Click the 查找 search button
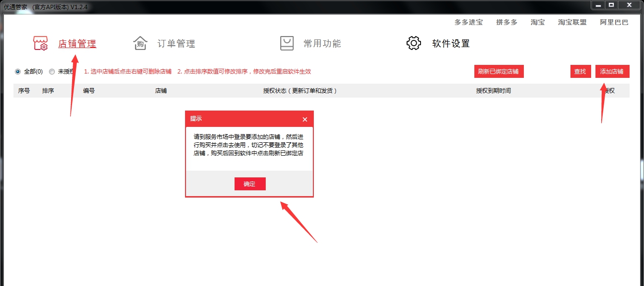The width and height of the screenshot is (644, 286). pos(580,71)
